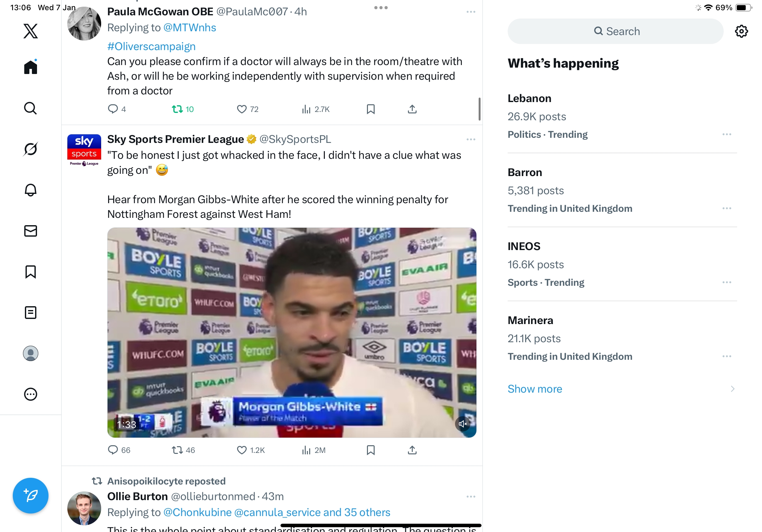Click the compose new post button
Image resolution: width=762 pixels, height=532 pixels.
tap(31, 496)
